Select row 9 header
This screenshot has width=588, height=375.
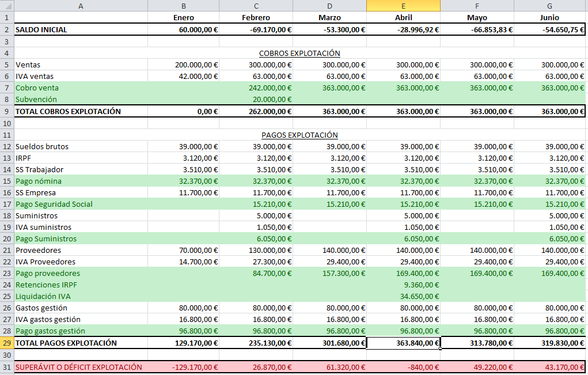pyautogui.click(x=7, y=111)
